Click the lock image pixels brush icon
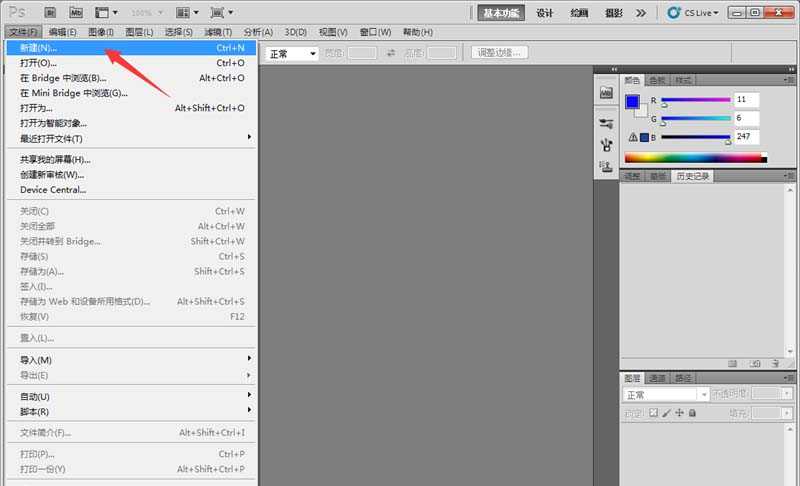The height and width of the screenshot is (486, 800). click(667, 412)
